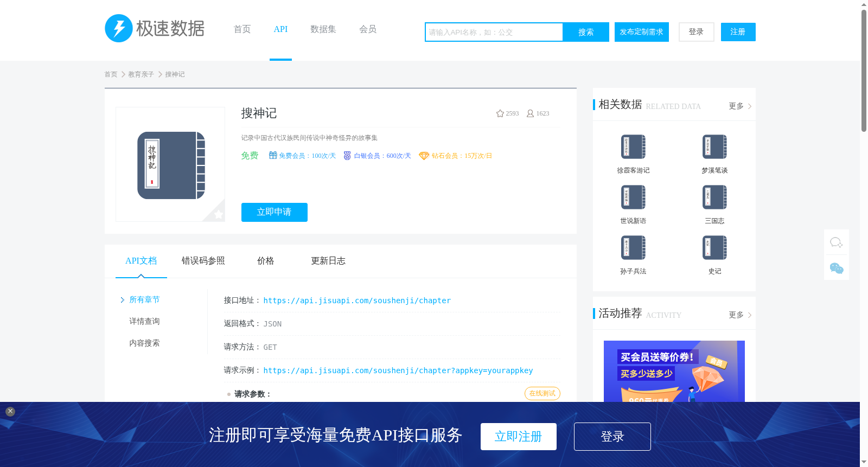Viewport: 868px width, 467px height.
Task: Select 详情查询 in the sidebar
Action: [x=144, y=322]
